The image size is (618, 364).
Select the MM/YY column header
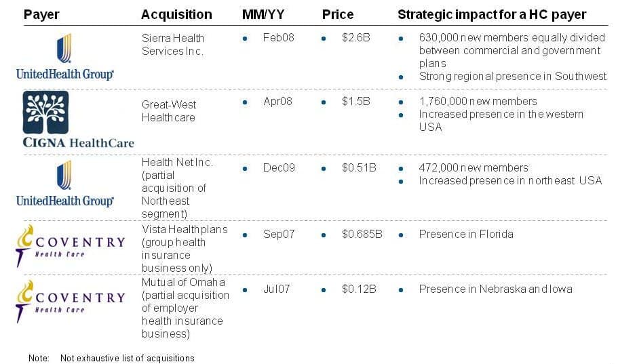[263, 15]
